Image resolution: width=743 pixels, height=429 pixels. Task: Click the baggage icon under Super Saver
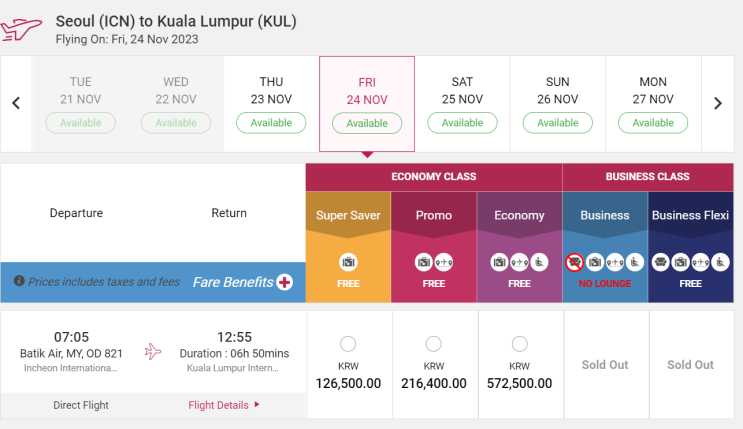pos(348,262)
